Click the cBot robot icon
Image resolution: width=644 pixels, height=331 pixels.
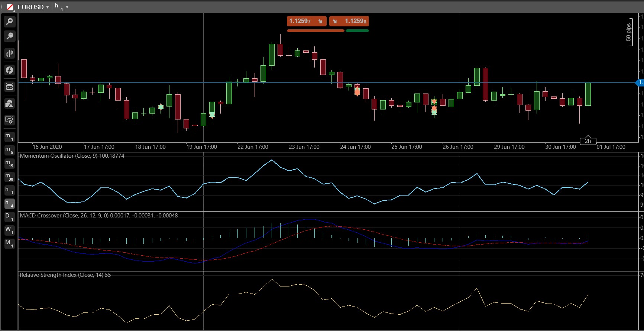pos(10,86)
